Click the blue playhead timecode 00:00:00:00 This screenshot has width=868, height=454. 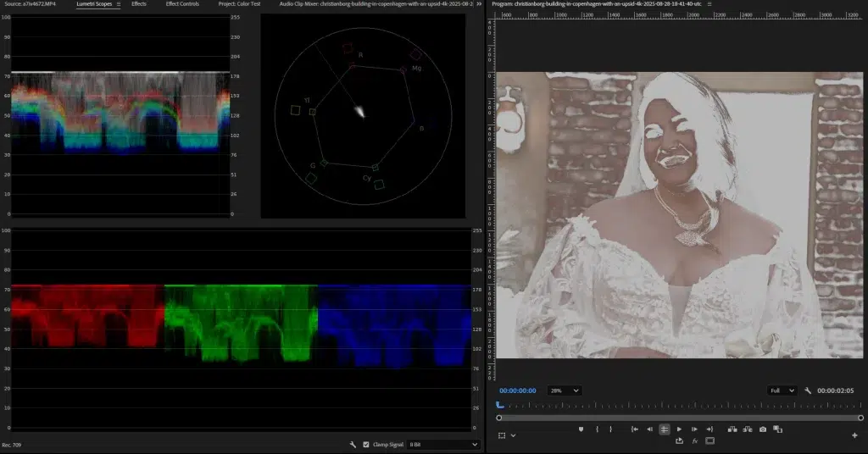(x=518, y=390)
